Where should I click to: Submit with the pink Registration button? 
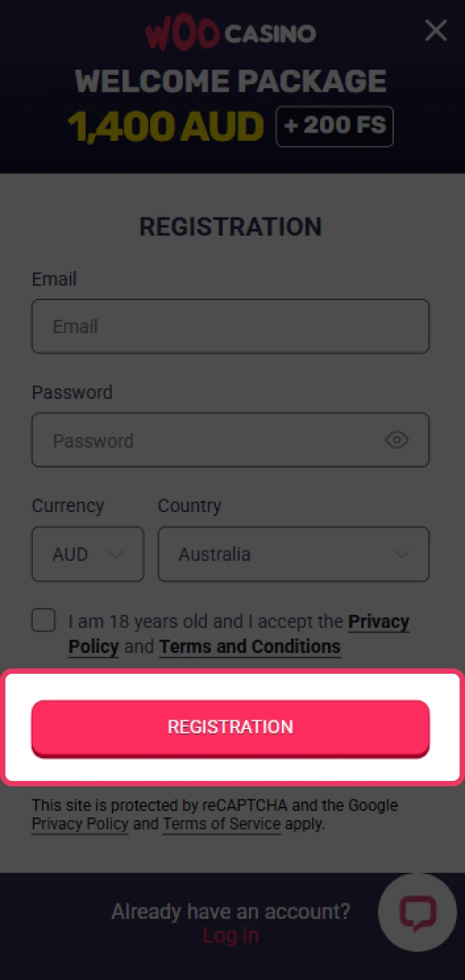pos(231,727)
